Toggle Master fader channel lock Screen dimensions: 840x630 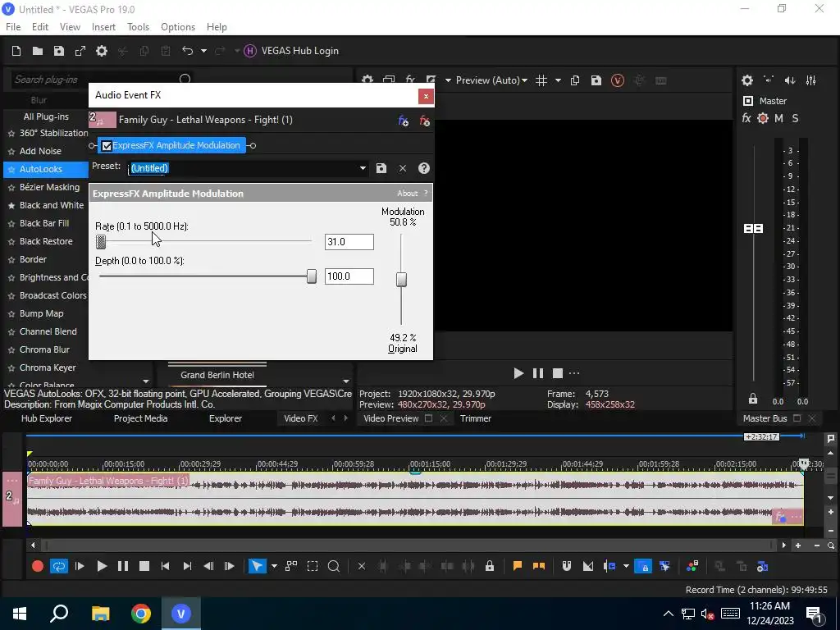point(753,399)
